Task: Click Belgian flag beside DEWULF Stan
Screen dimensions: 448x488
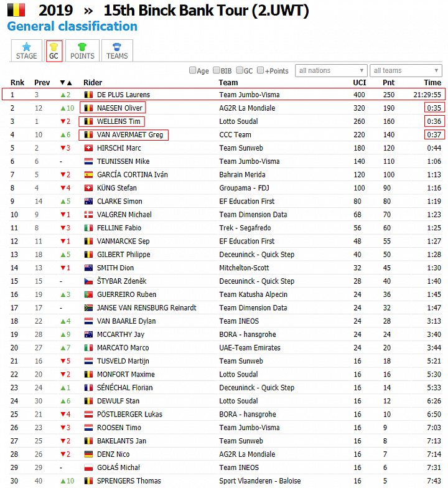Action: pyautogui.click(x=88, y=401)
